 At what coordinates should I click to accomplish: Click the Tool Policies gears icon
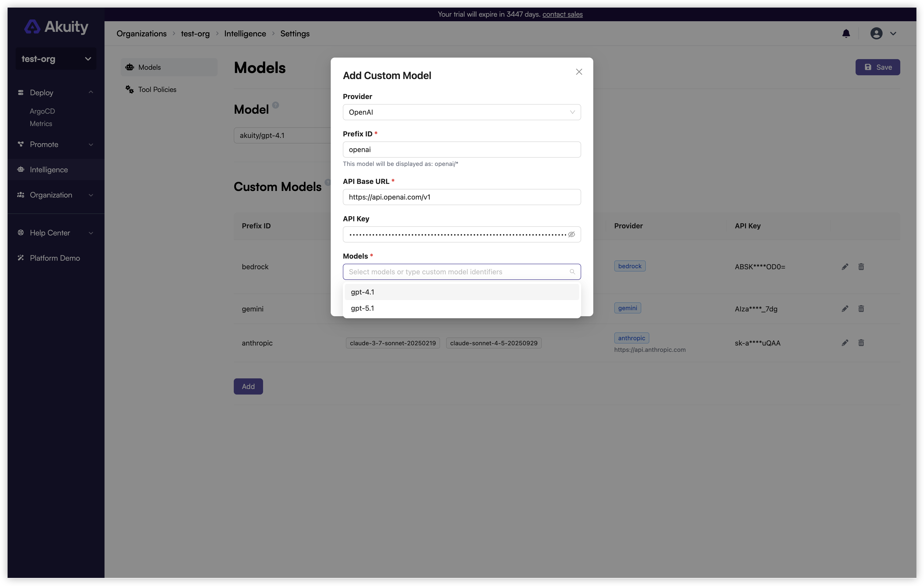tap(130, 89)
